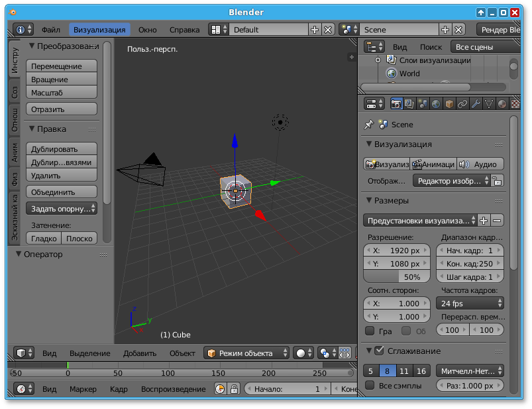Open the Timeline editor type selector
Screen dimensions: 532x409
point(23,388)
